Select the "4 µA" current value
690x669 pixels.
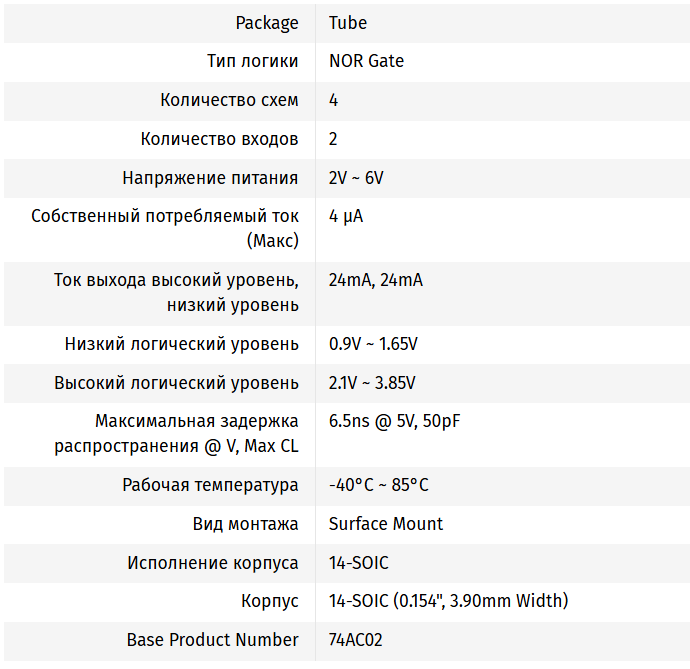(345, 216)
